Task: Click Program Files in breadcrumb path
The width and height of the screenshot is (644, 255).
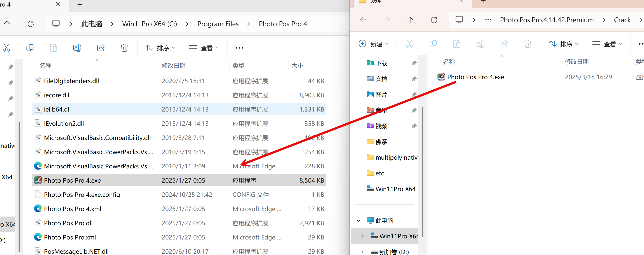Action: [218, 24]
